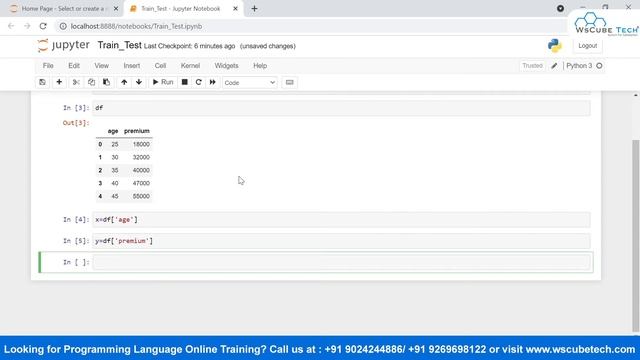The image size is (640, 360).
Task: Rename the notebook title Train_Test
Action: coord(120,45)
